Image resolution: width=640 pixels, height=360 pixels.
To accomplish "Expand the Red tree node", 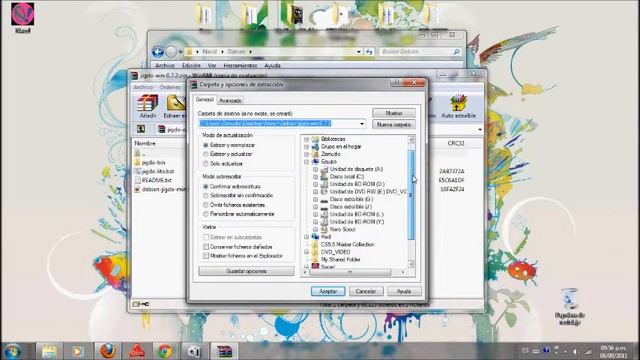I will pos(307,237).
